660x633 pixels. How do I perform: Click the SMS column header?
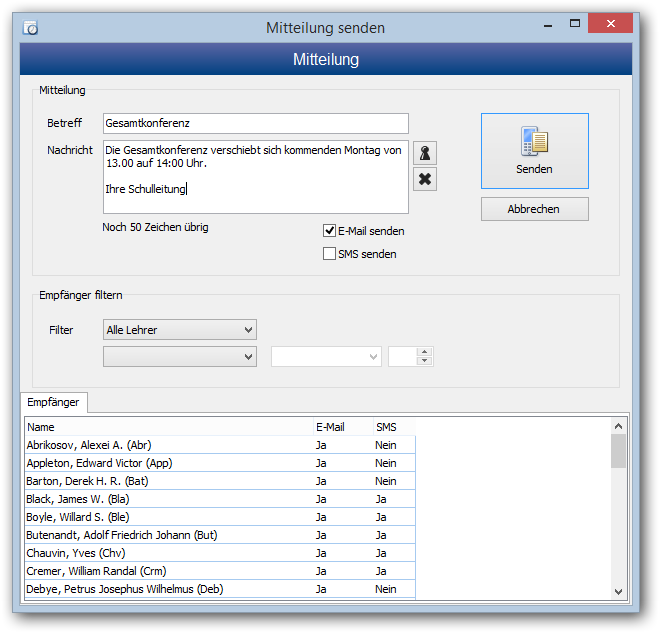click(394, 427)
